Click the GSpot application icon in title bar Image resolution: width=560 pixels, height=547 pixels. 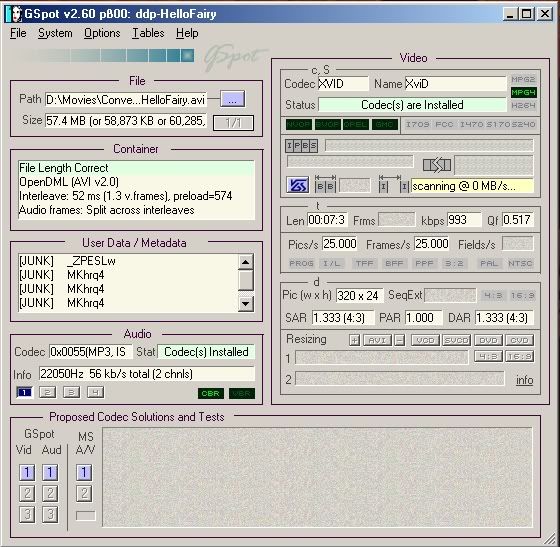point(14,14)
